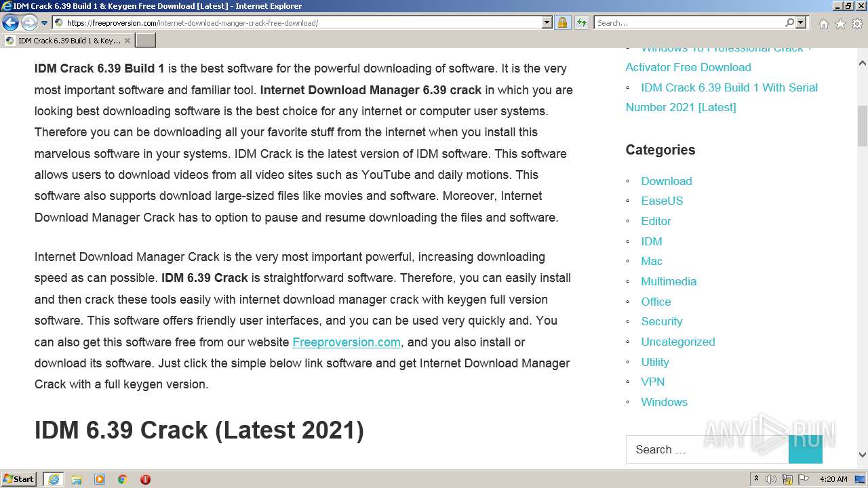
Task: Open media player taskbar icon
Action: point(100,479)
